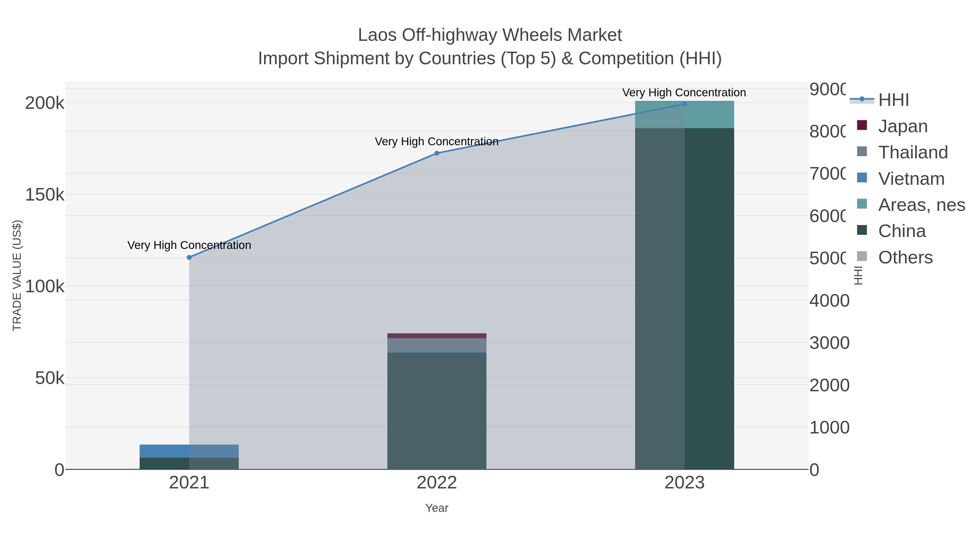Toggle the Japan legend entry

[892, 126]
